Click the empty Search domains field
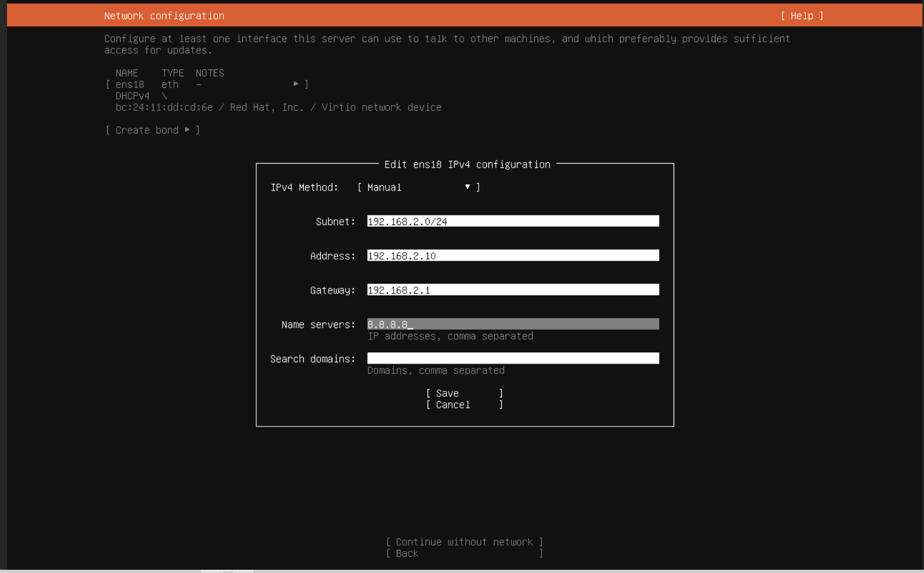 512,358
